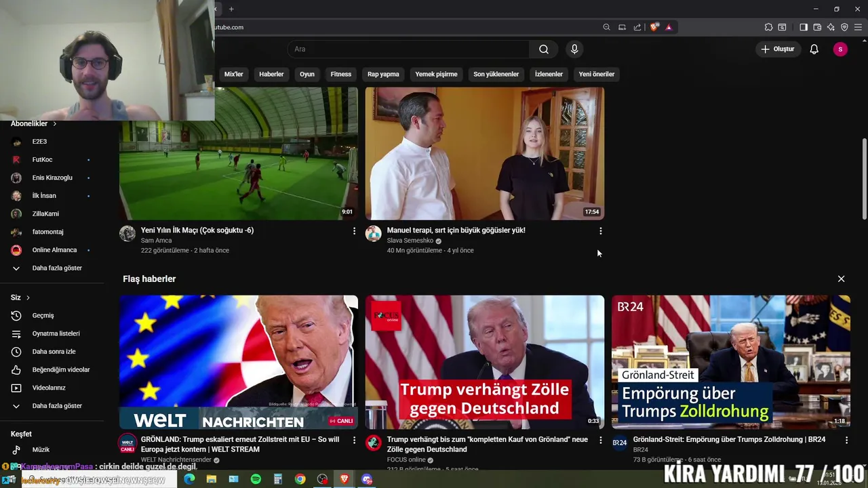This screenshot has width=868, height=488.
Task: Select the Haberler filter chip
Action: click(x=271, y=74)
